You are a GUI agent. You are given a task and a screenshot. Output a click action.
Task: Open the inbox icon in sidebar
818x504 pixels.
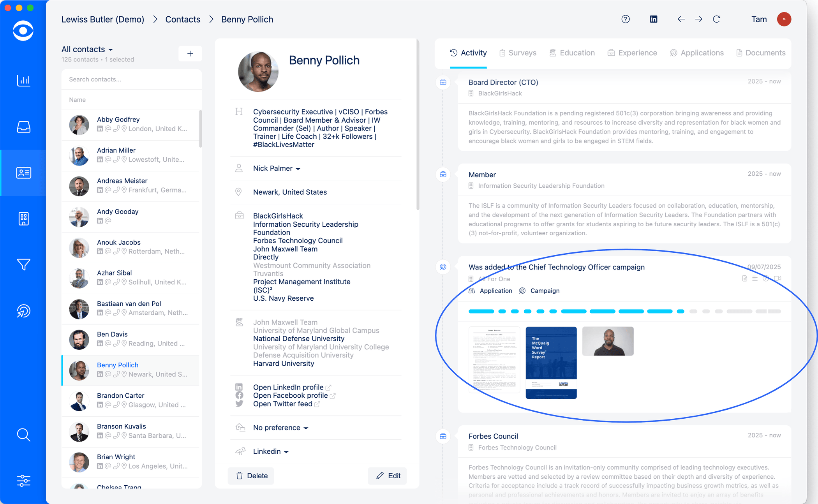tap(23, 127)
